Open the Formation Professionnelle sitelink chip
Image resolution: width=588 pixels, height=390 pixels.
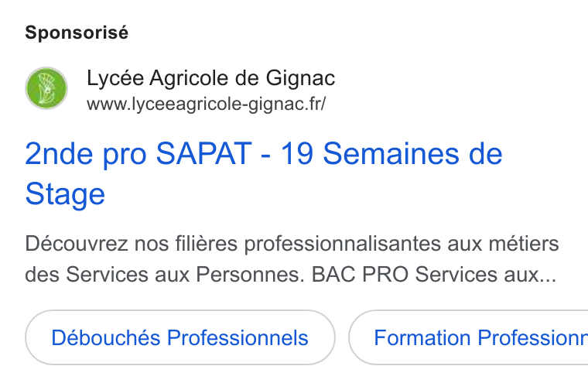tap(468, 337)
